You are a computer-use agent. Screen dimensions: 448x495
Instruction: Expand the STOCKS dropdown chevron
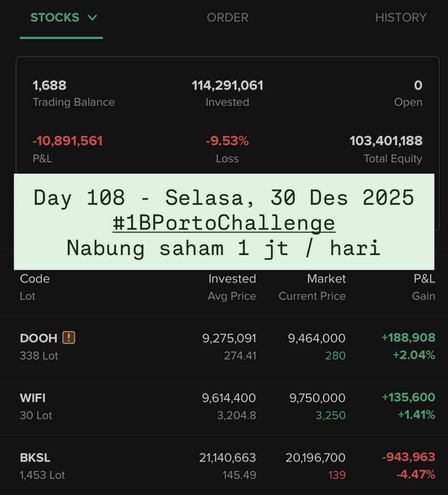[x=92, y=17]
